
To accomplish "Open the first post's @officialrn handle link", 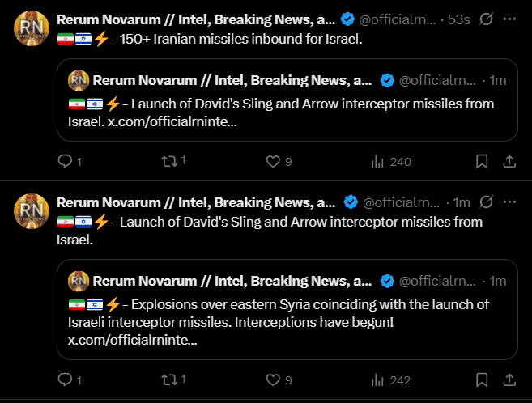I will (x=398, y=19).
